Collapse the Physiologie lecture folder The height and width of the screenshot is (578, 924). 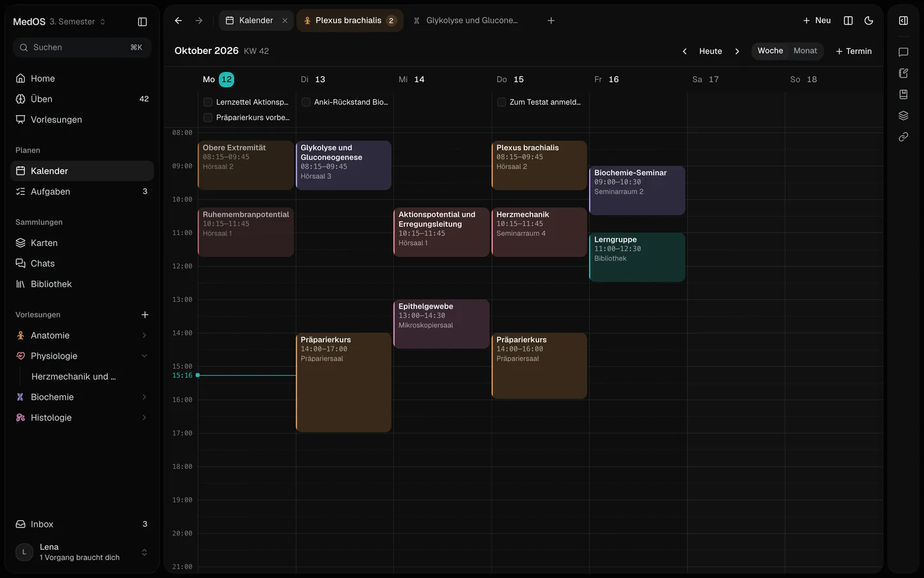point(144,356)
